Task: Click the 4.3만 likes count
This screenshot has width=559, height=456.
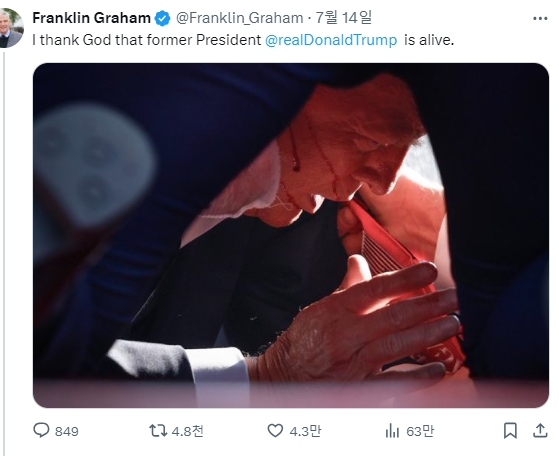Action: click(305, 431)
